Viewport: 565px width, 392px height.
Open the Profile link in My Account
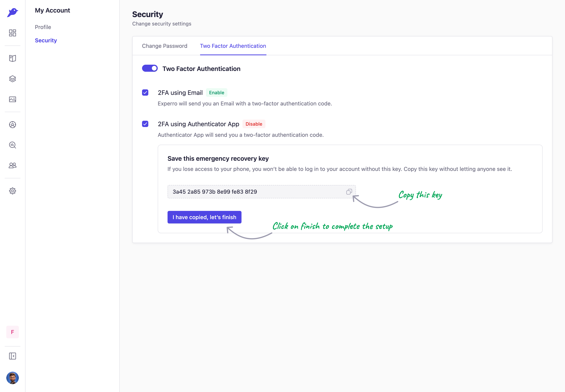[43, 27]
